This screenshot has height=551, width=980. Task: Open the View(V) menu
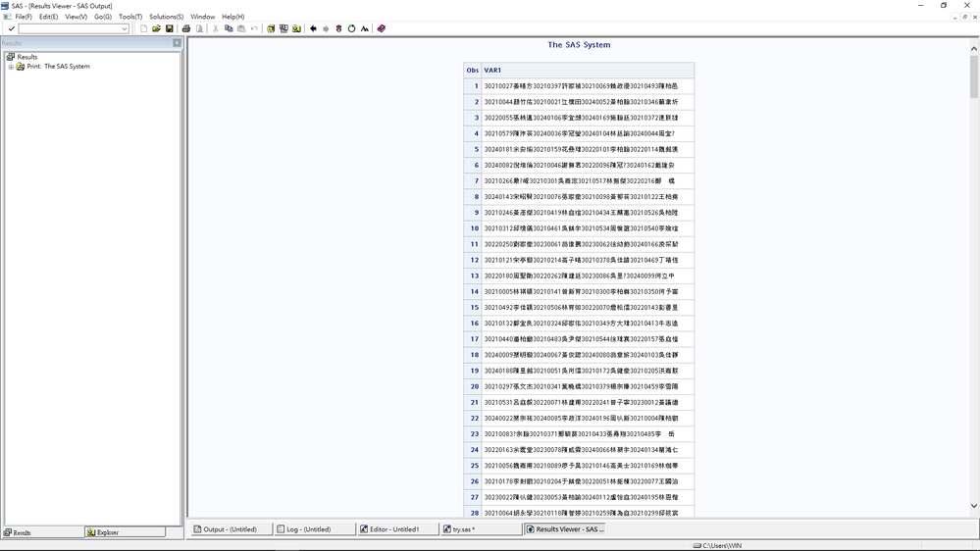[x=76, y=17]
